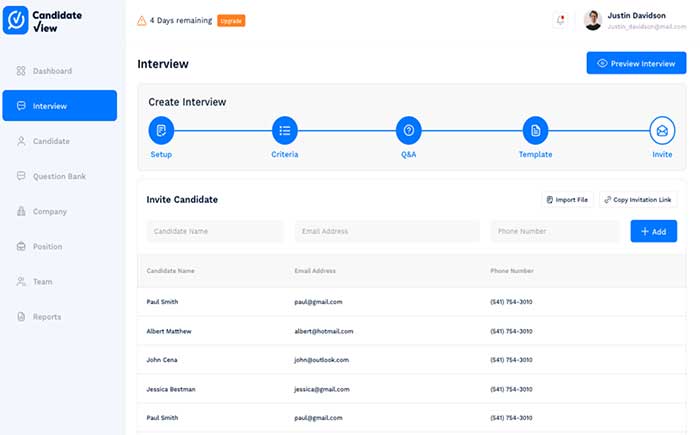
Task: Go to the Q&A step circle
Action: 408,130
